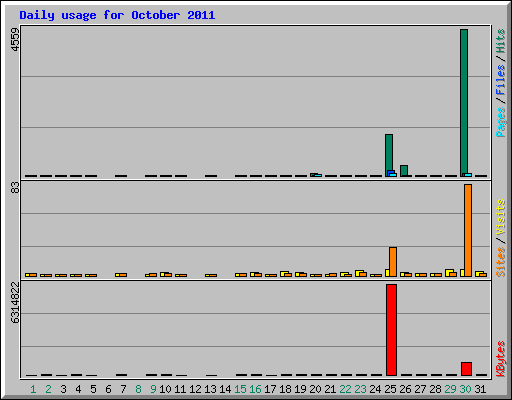Click day 30 on the x-axis
Image resolution: width=512 pixels, height=400 pixels.
pyautogui.click(x=465, y=389)
